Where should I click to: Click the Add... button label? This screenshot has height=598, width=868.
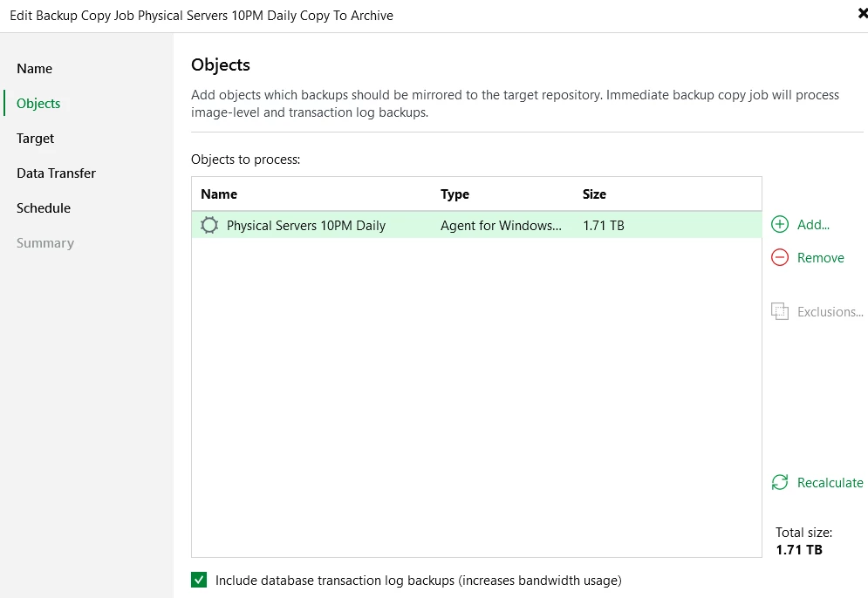coord(813,225)
